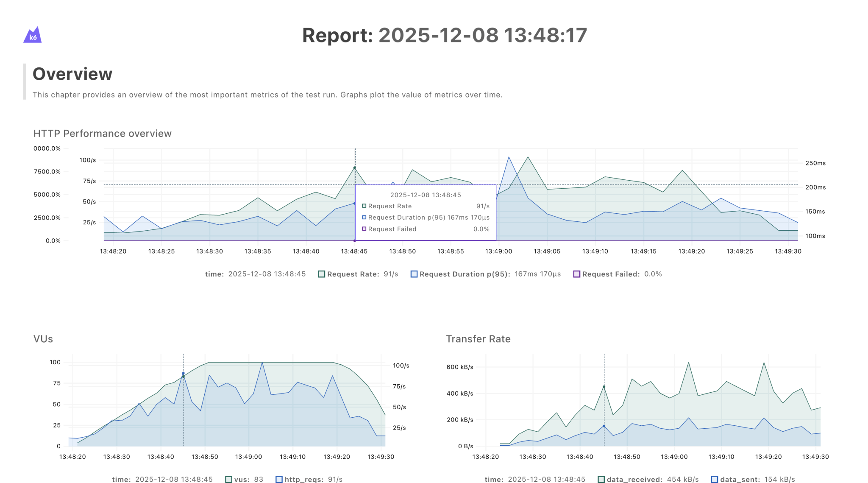Toggle data_received series in Transfer legend
The height and width of the screenshot is (483, 868).
pos(601,479)
